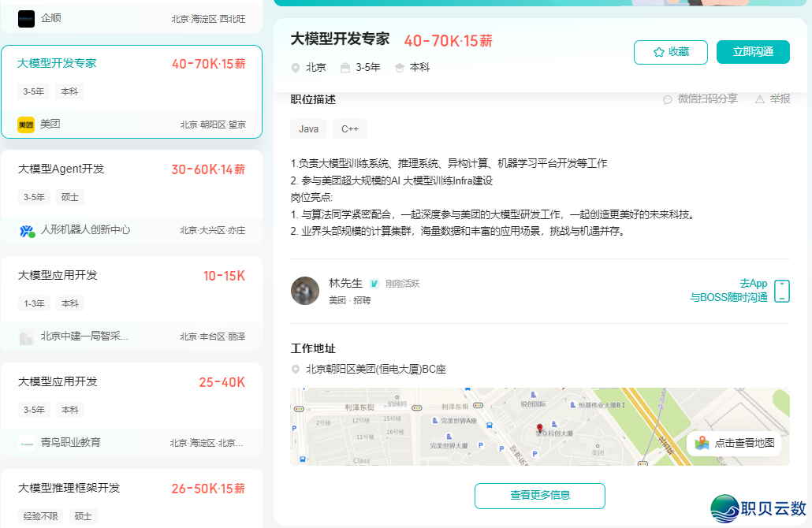Click the 职位描述 heading

[x=313, y=99]
